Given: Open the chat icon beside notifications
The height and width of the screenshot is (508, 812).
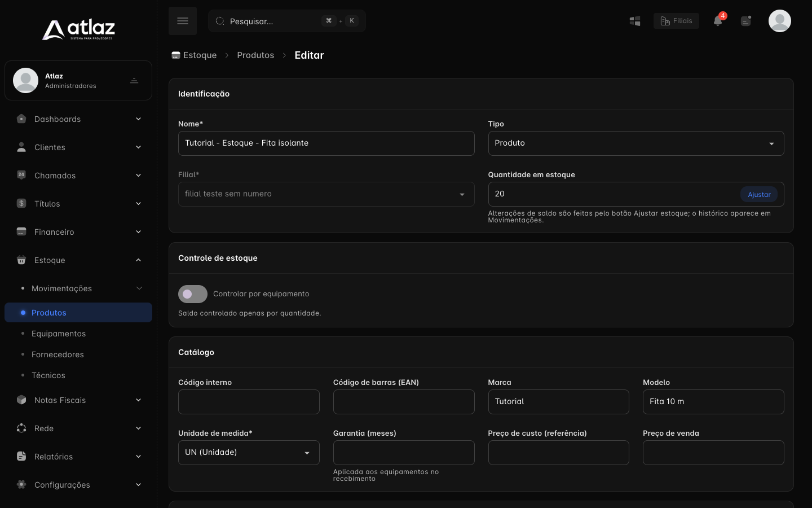Looking at the screenshot, I should coord(746,21).
